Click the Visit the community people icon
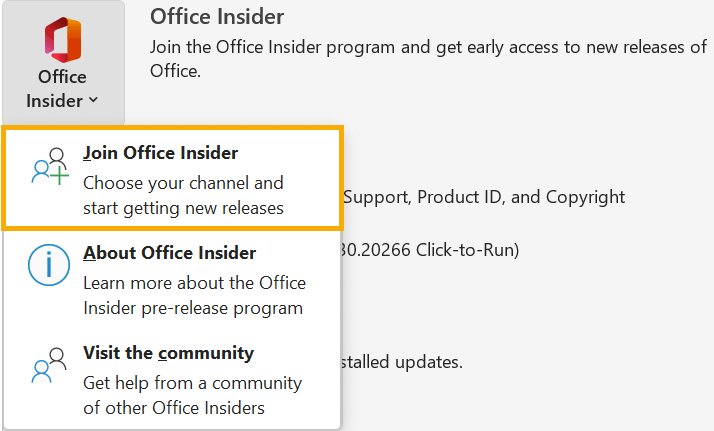Viewport: 714px width, 431px height. (x=49, y=366)
